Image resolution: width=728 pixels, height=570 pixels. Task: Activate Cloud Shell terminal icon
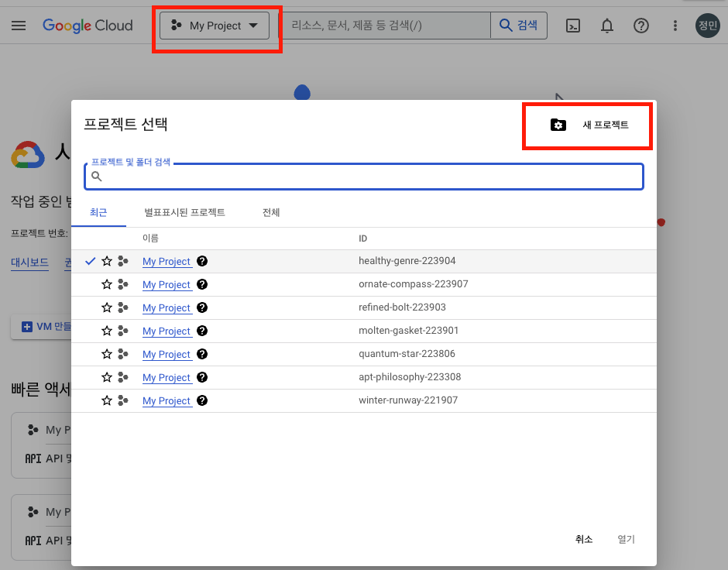point(573,26)
